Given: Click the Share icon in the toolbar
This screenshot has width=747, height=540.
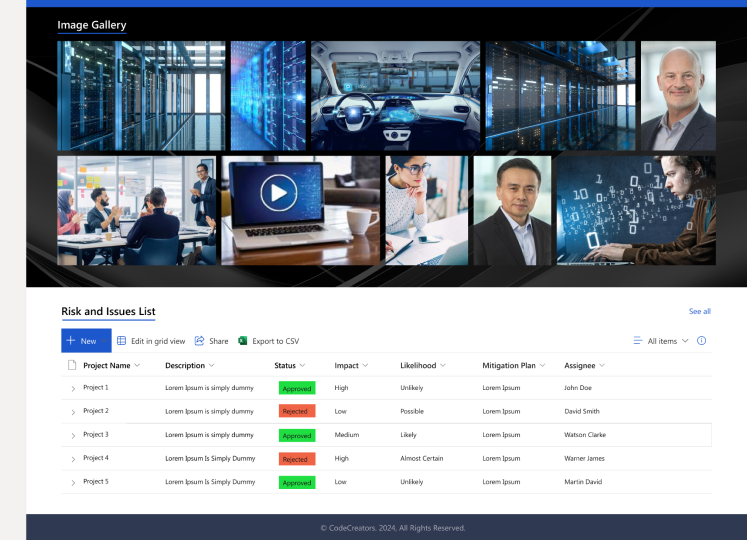Looking at the screenshot, I should 200,341.
